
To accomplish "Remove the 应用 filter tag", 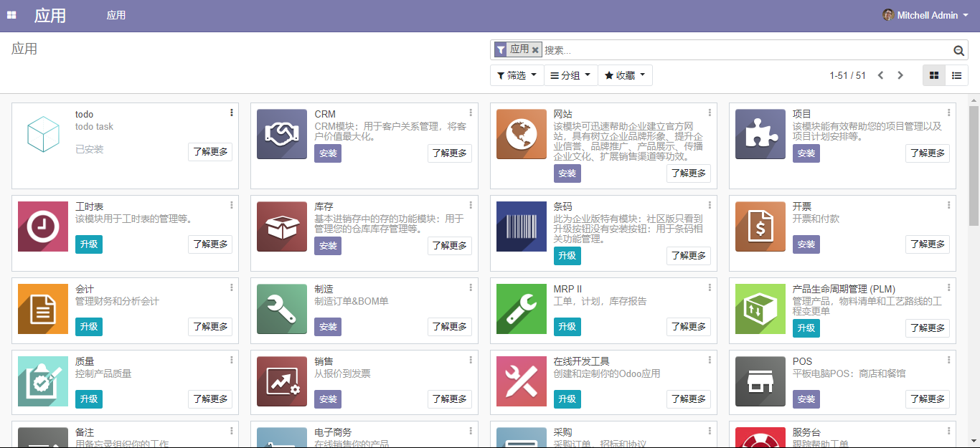I will click(x=535, y=50).
